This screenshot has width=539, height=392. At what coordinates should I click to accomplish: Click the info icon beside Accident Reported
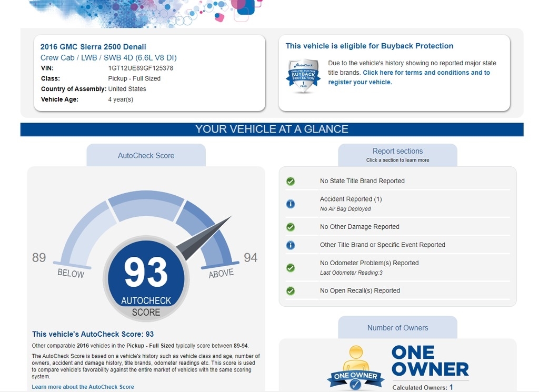click(x=291, y=204)
